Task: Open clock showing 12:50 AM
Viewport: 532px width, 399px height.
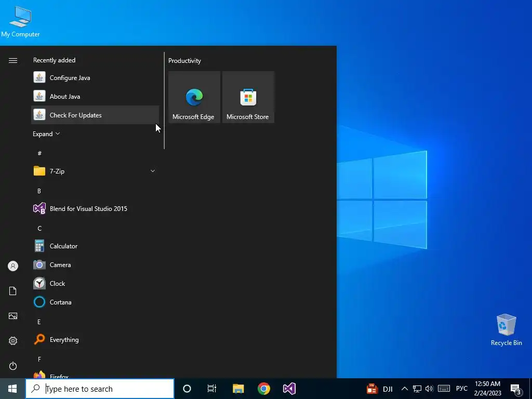Action: click(x=487, y=389)
